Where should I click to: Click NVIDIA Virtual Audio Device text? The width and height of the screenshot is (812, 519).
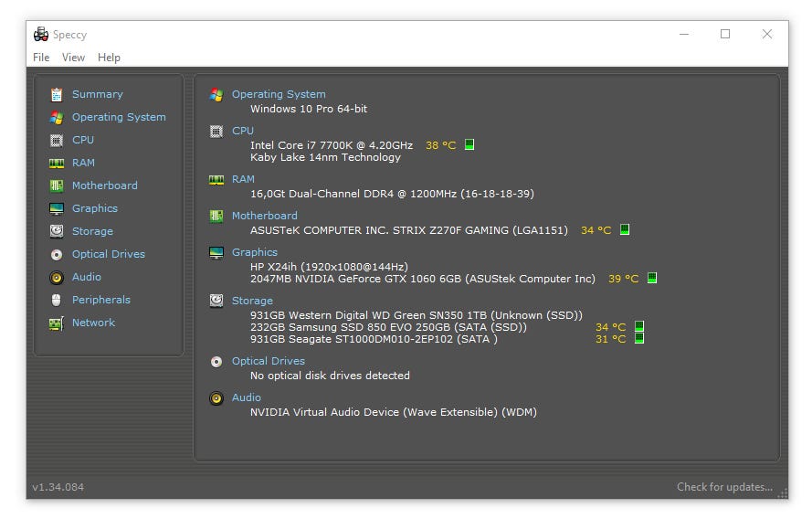(x=394, y=412)
